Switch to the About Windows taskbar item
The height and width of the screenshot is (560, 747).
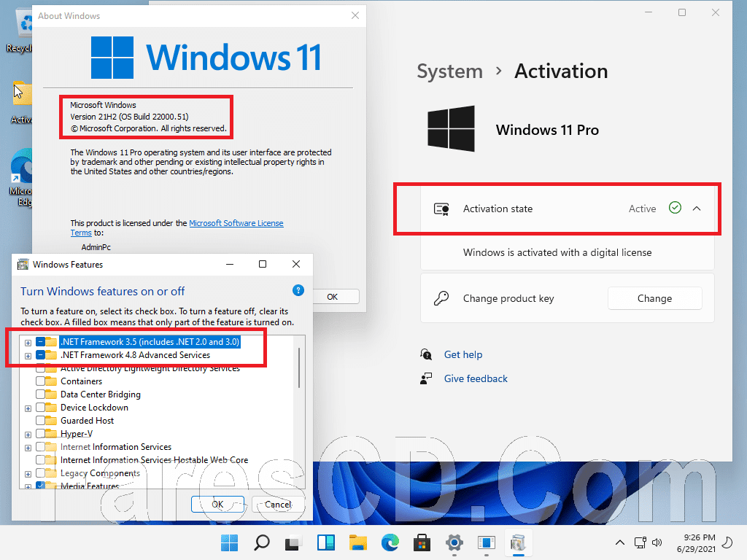coord(487,542)
